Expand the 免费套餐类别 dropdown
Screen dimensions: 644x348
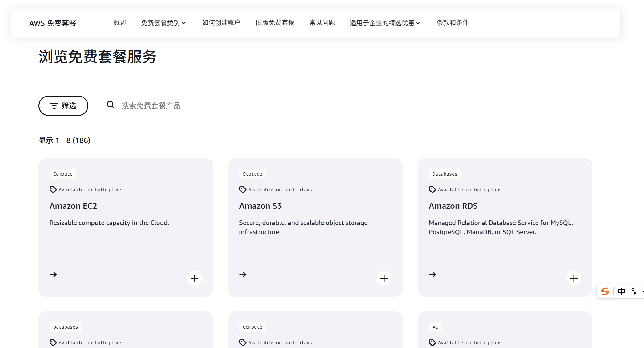pyautogui.click(x=163, y=23)
